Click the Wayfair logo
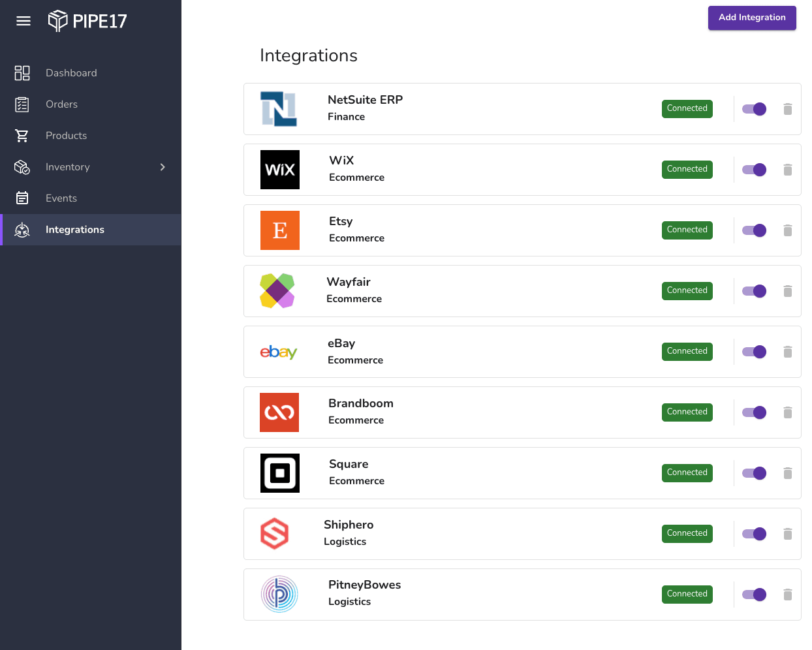Image resolution: width=812 pixels, height=650 pixels. pyautogui.click(x=277, y=291)
